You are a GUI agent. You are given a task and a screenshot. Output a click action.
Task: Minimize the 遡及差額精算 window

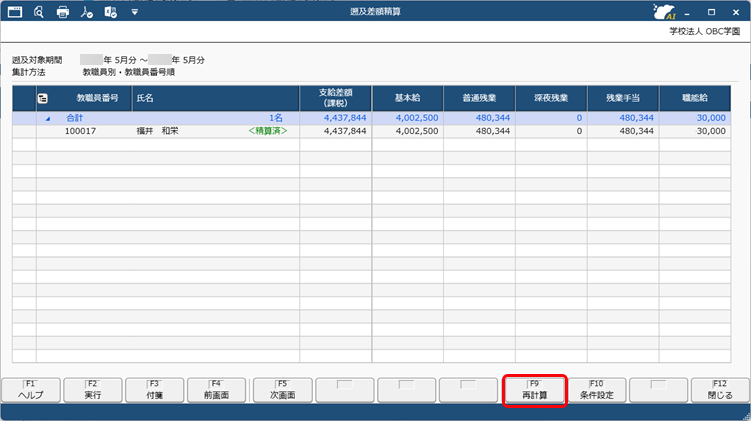(687, 12)
